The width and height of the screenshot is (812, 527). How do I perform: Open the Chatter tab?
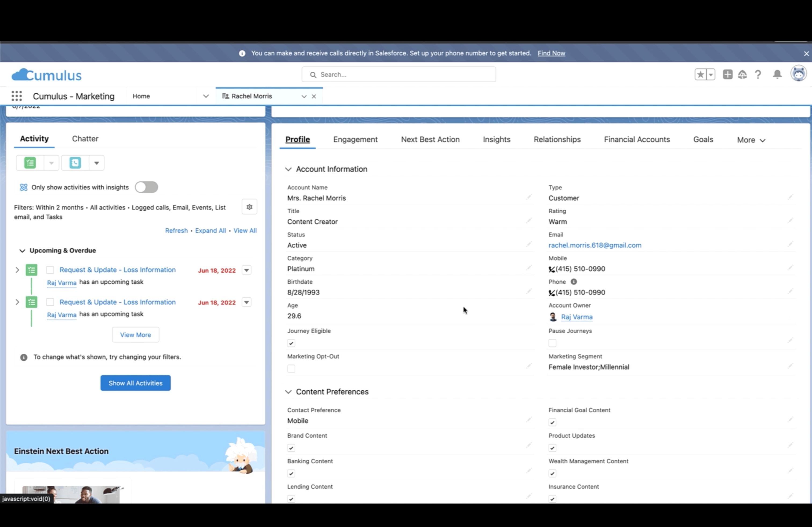pos(85,139)
